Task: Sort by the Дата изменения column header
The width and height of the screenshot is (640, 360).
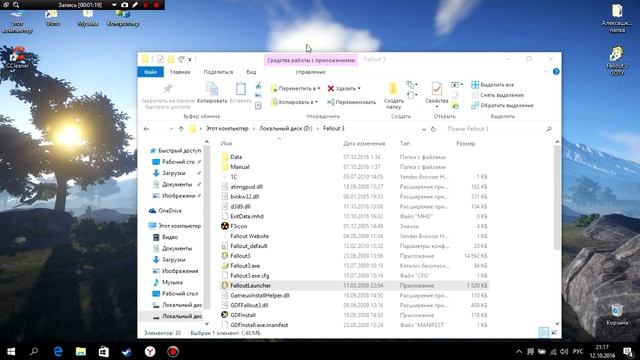Action: pyautogui.click(x=364, y=144)
